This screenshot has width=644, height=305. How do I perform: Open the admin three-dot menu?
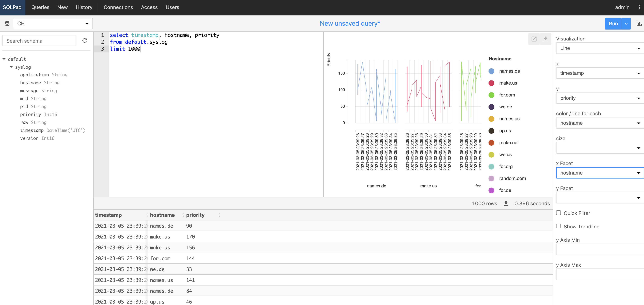[x=639, y=7]
